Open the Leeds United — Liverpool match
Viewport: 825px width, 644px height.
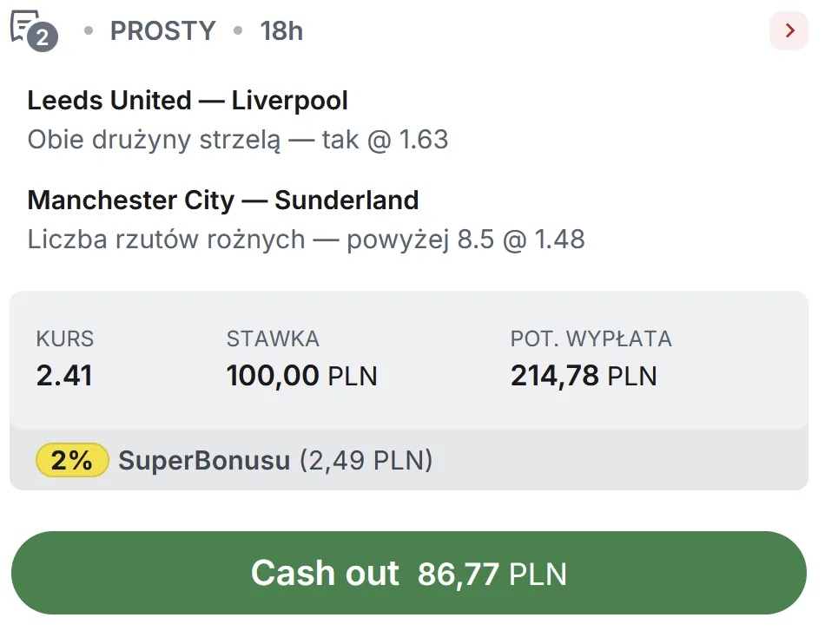[x=188, y=101]
